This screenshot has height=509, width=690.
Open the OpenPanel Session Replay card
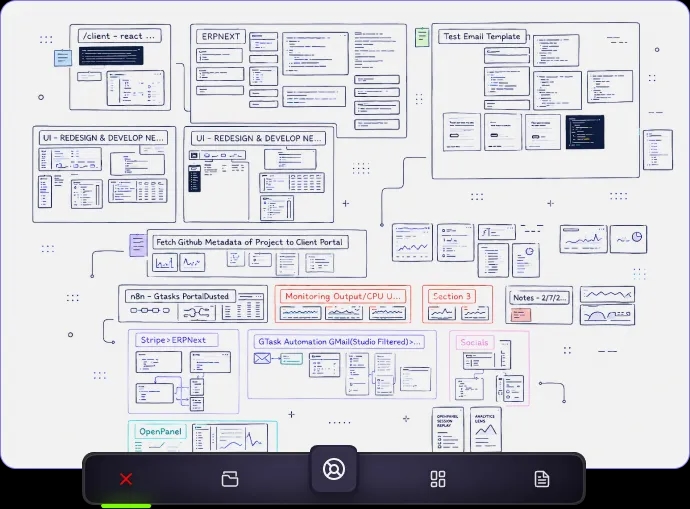pos(448,429)
